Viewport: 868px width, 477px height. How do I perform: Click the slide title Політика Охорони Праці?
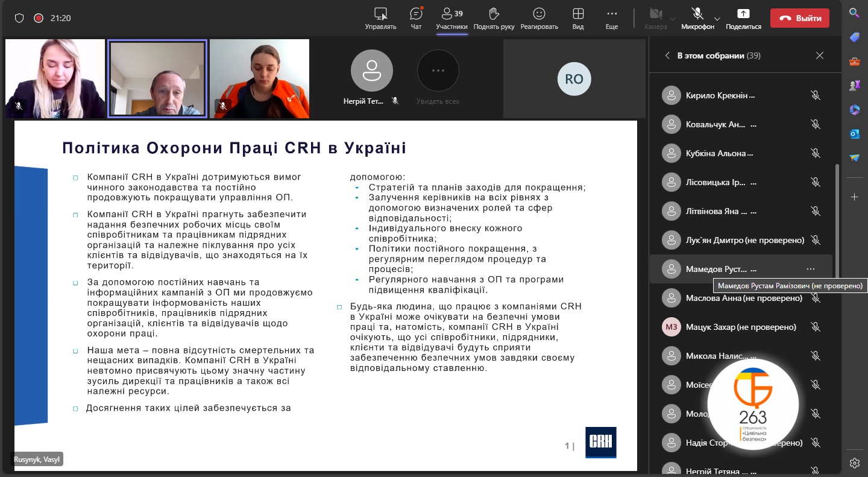click(234, 148)
